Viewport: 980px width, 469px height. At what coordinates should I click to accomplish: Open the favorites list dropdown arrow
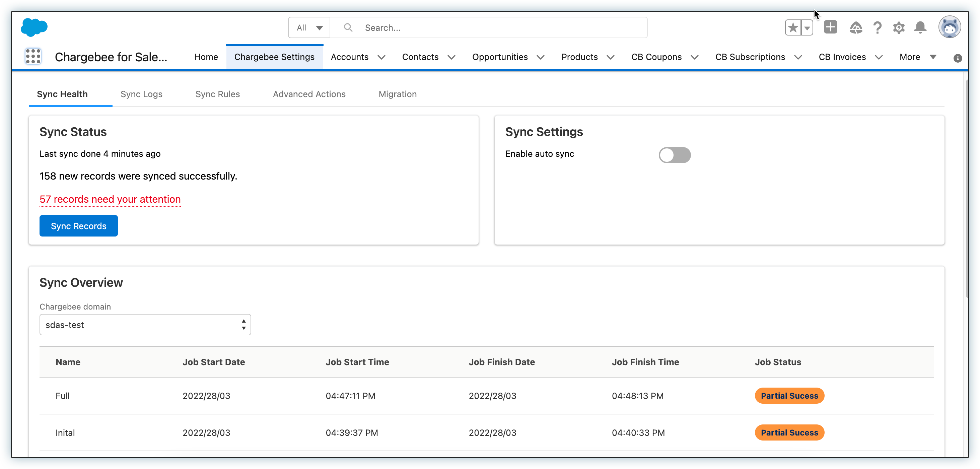[807, 28]
